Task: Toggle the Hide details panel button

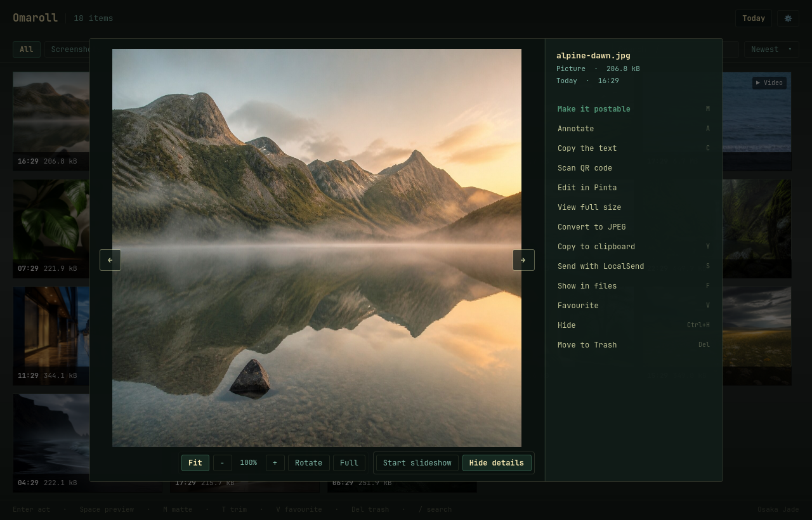Action: click(x=497, y=463)
